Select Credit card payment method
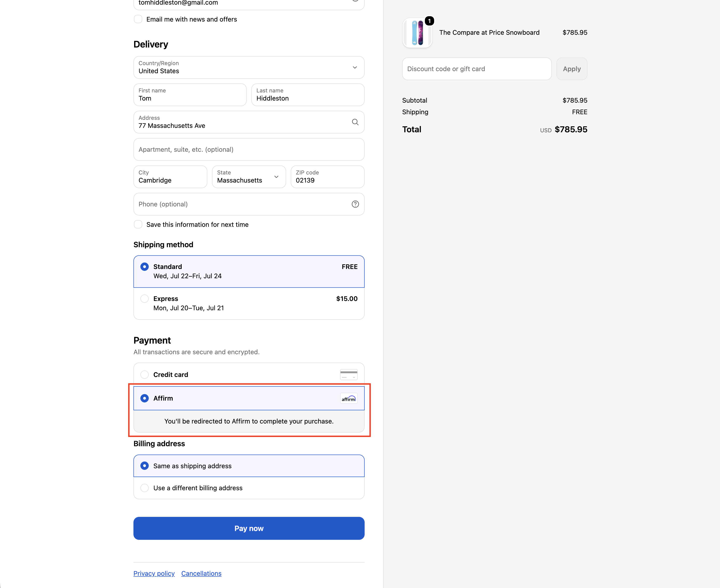 pos(249,374)
